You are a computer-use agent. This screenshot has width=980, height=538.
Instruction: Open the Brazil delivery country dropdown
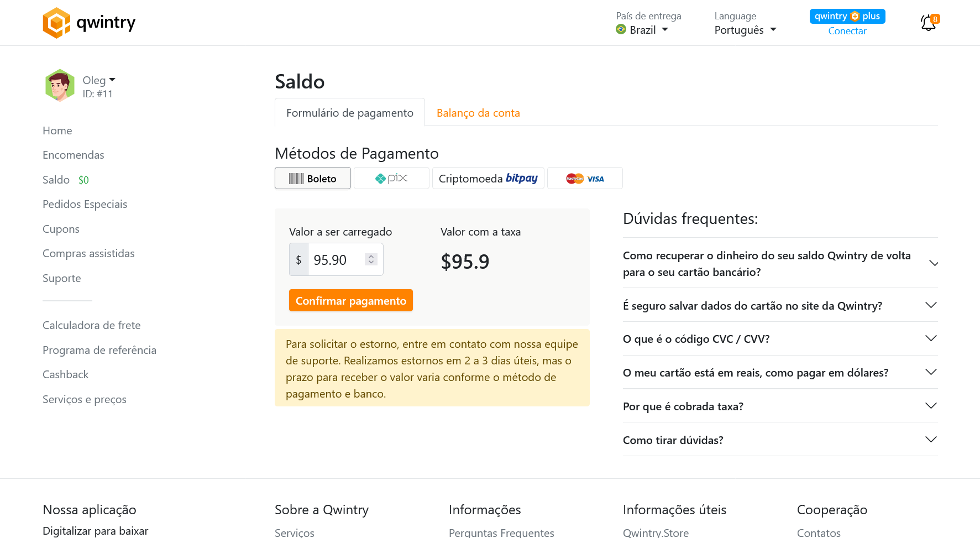[643, 30]
